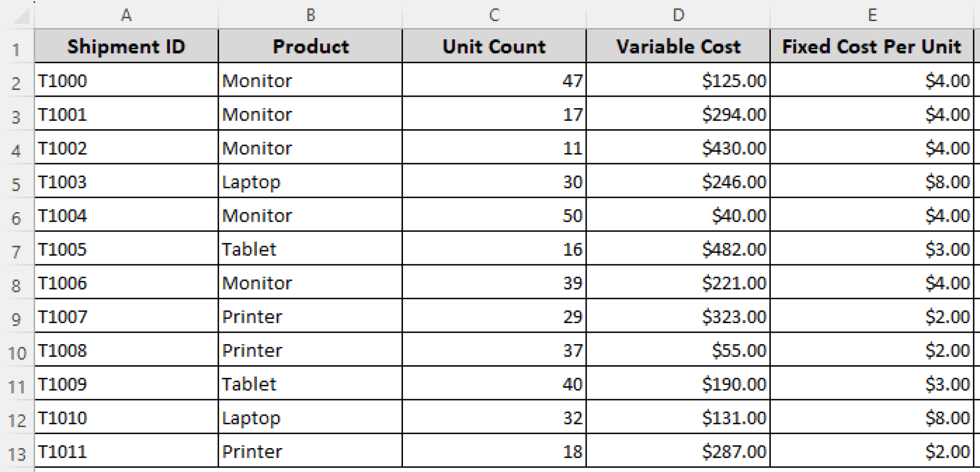
Task: Select column C header
Action: point(494,15)
